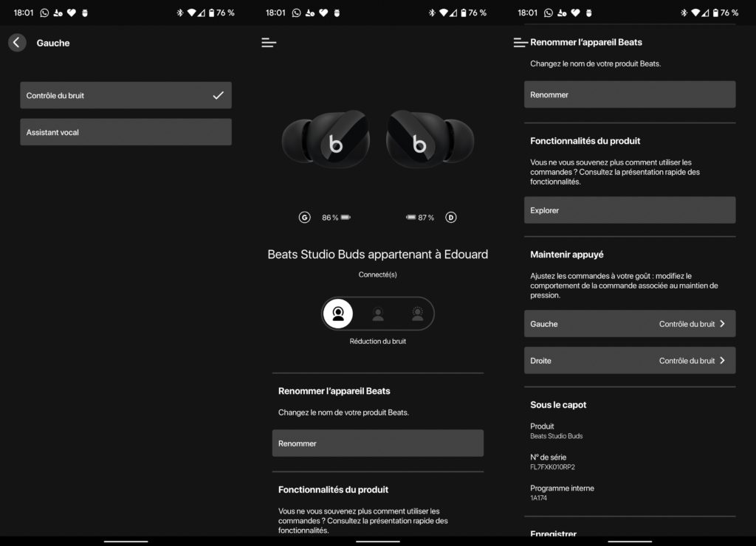This screenshot has width=756, height=546.
Task: Tap the right Beats earbud image
Action: [x=430, y=140]
